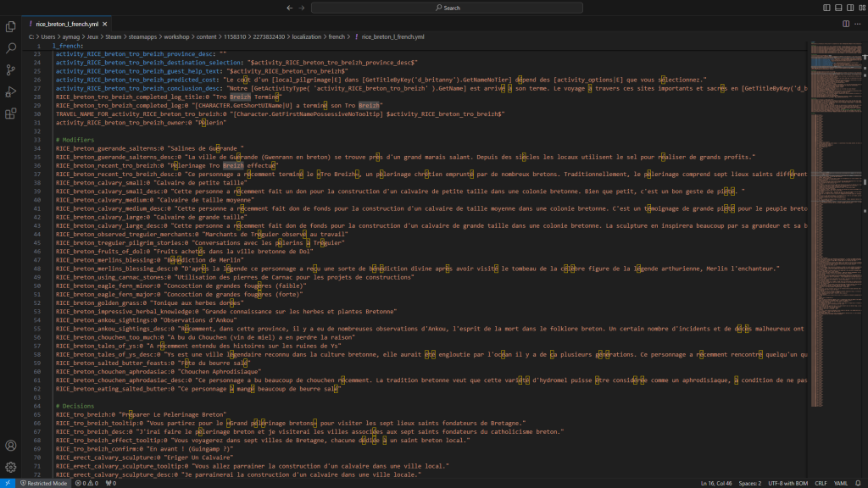Open the Search view in activity bar
Image resolution: width=868 pixels, height=488 pixels.
11,48
